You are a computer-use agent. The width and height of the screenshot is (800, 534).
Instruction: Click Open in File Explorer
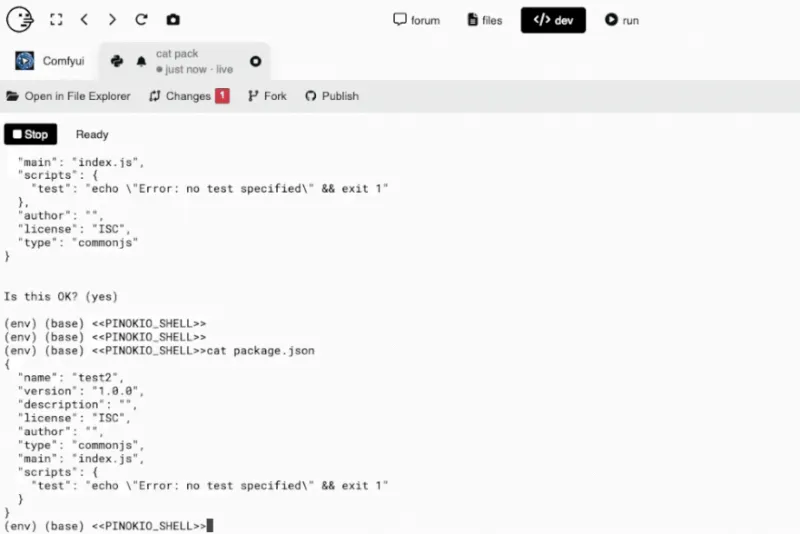pyautogui.click(x=68, y=96)
